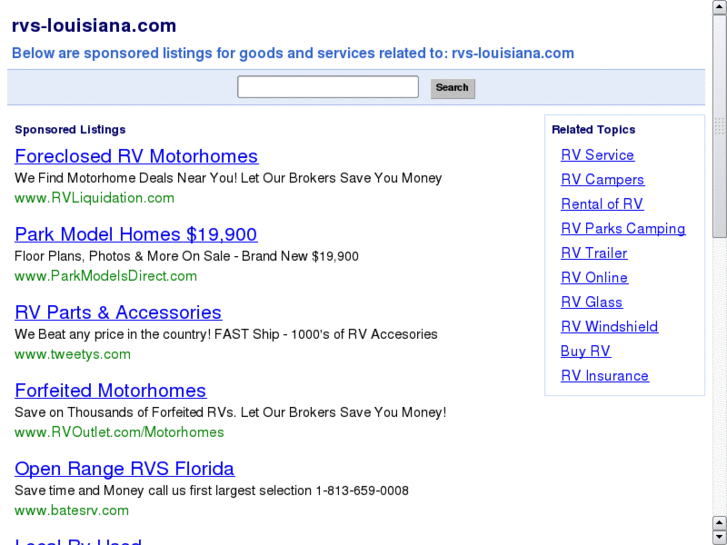Select RV Online related topic
This screenshot has height=545, width=727.
[x=594, y=278]
